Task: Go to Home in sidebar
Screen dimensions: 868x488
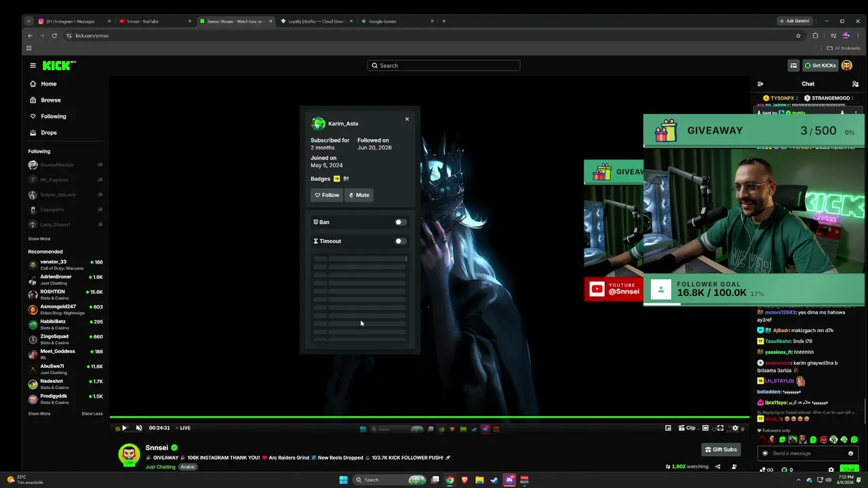Action: [43, 84]
